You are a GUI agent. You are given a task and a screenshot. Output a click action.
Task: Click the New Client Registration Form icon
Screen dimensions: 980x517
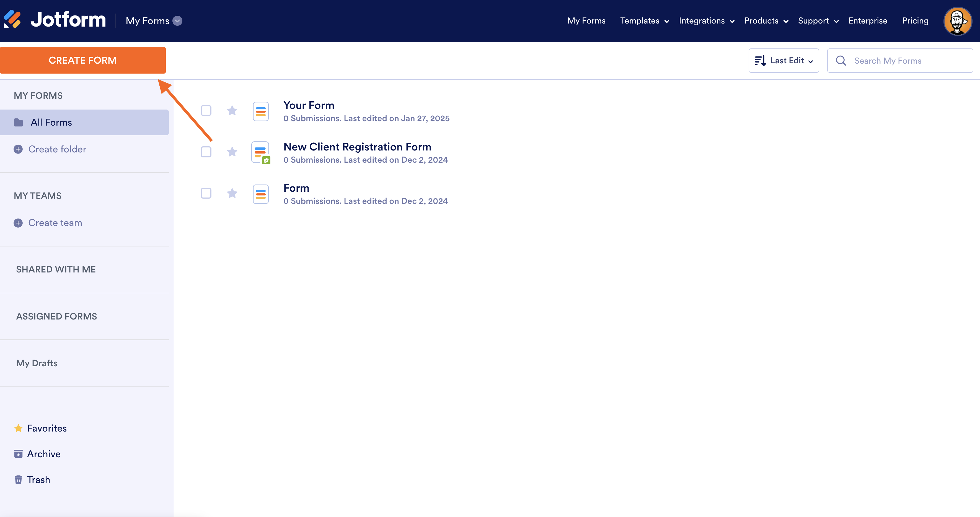(x=261, y=152)
